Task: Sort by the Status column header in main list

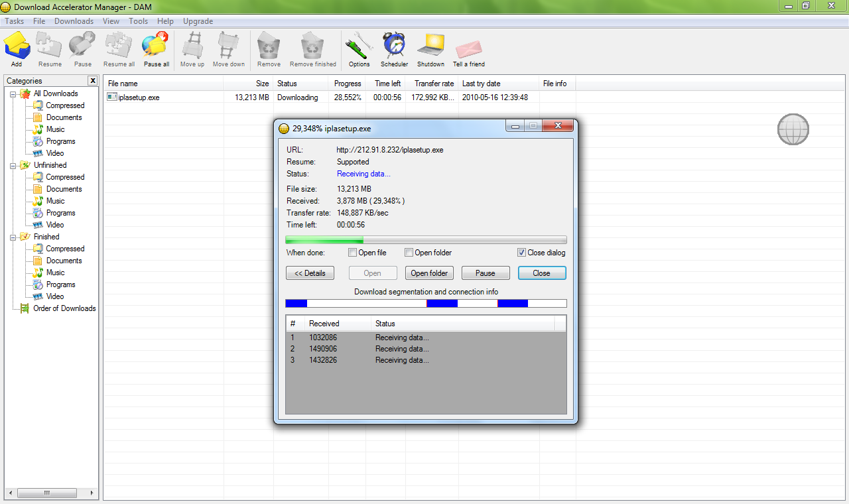Action: [300, 84]
